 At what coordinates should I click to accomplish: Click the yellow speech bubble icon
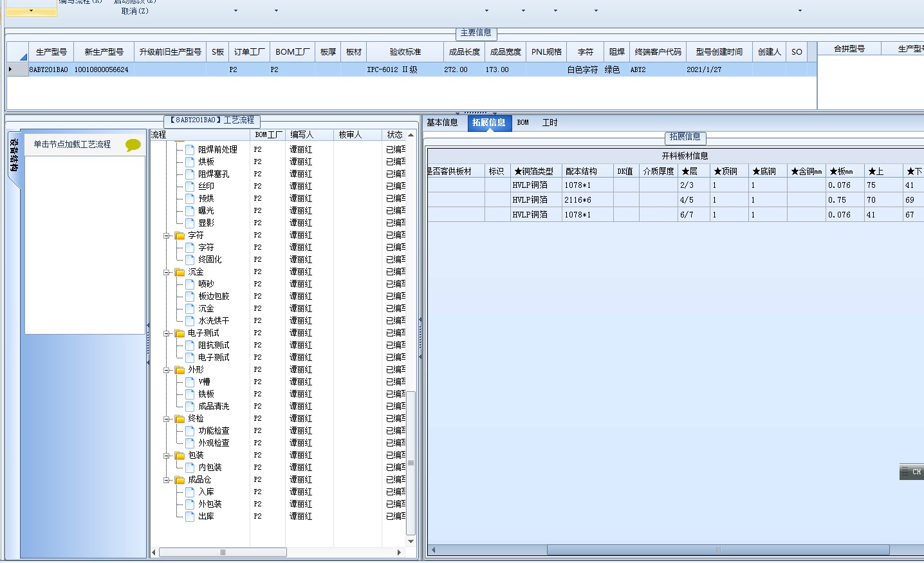click(x=133, y=145)
